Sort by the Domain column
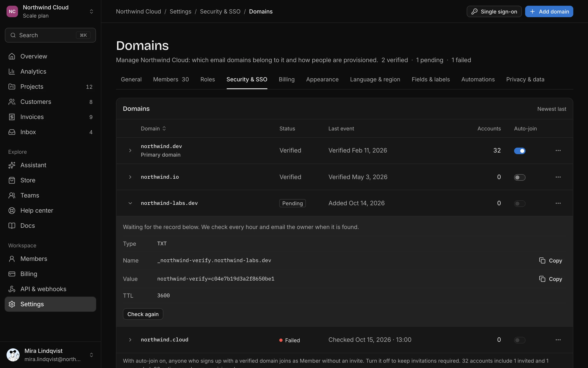Viewport: 588px width, 368px height. pos(153,129)
